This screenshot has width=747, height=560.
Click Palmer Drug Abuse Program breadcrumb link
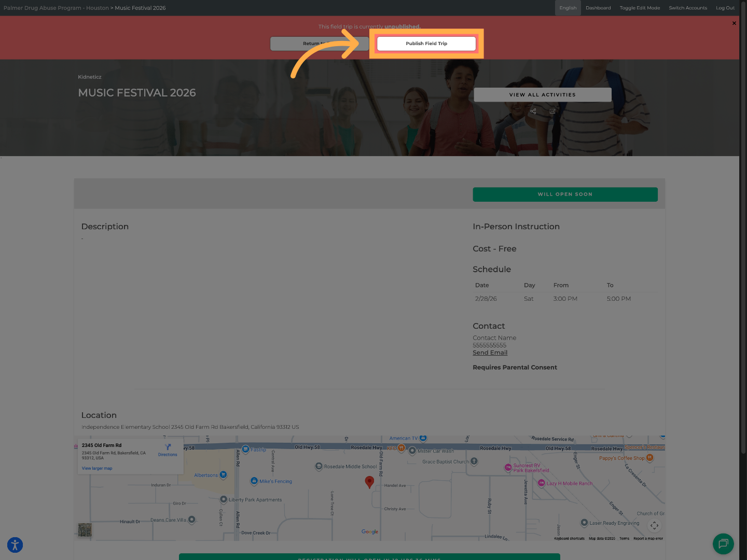(x=56, y=8)
